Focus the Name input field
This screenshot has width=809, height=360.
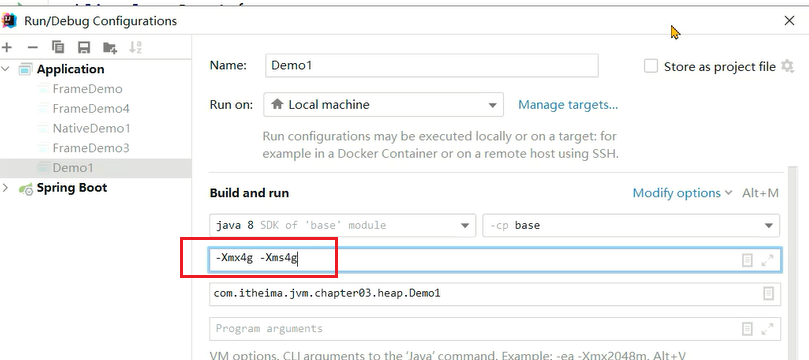pyautogui.click(x=432, y=66)
